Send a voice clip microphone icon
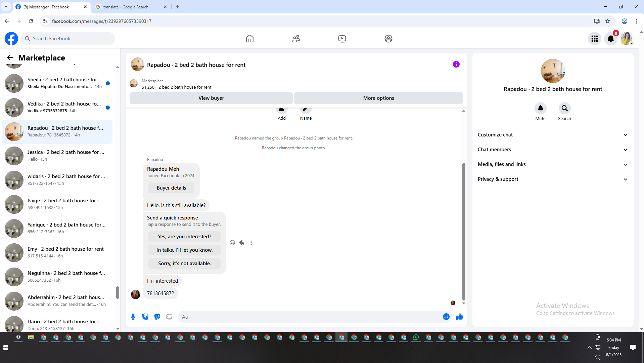644x363 pixels. [133, 317]
